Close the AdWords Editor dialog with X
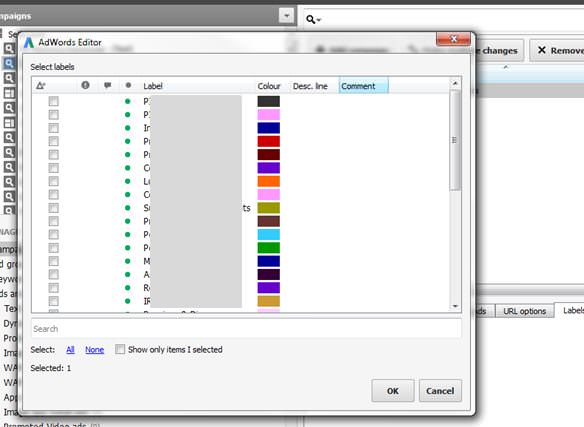This screenshot has height=427, width=584. pos(453,39)
